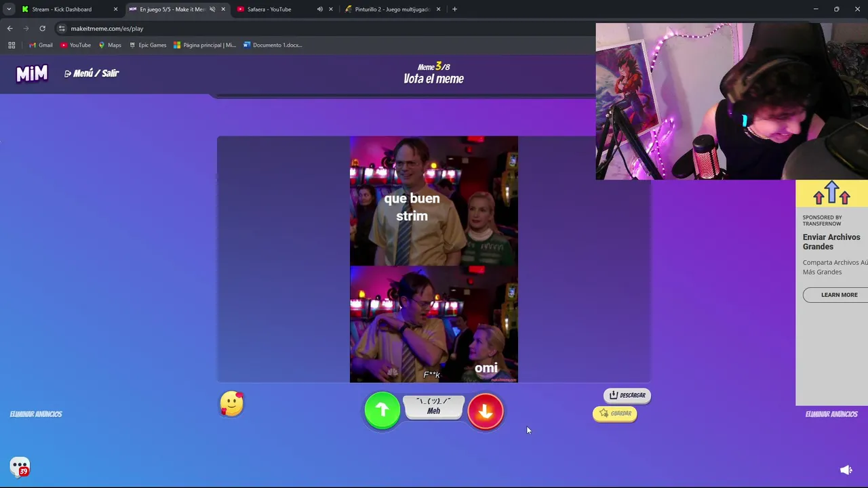Image resolution: width=868 pixels, height=488 pixels.
Task: Save the meme with Guardar
Action: (x=615, y=413)
